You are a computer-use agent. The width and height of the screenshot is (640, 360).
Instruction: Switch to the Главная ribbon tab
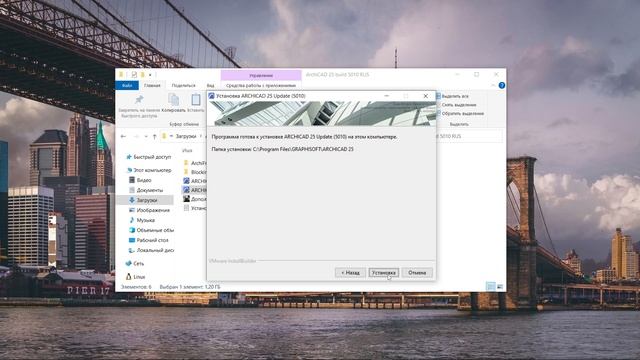[152, 85]
